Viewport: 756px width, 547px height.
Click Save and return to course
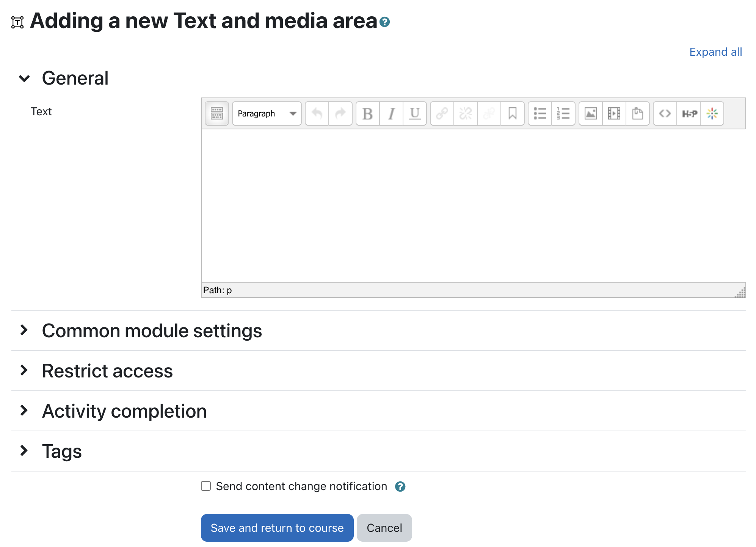277,528
